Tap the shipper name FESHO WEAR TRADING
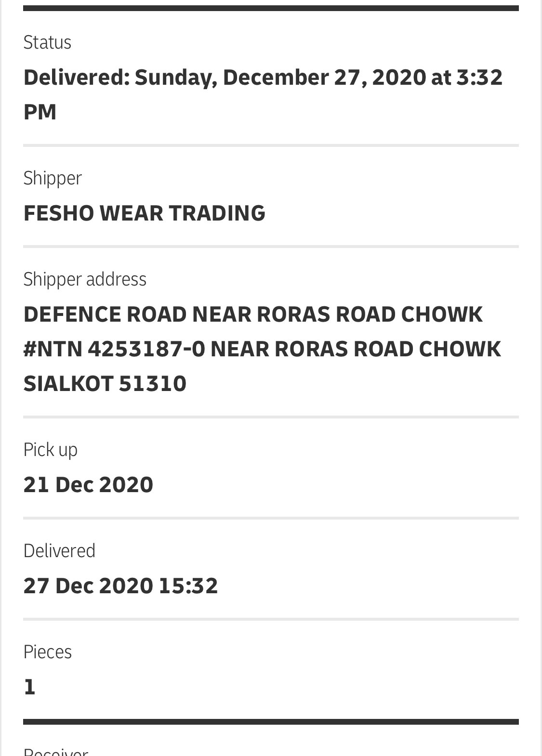The width and height of the screenshot is (542, 756). pyautogui.click(x=145, y=213)
